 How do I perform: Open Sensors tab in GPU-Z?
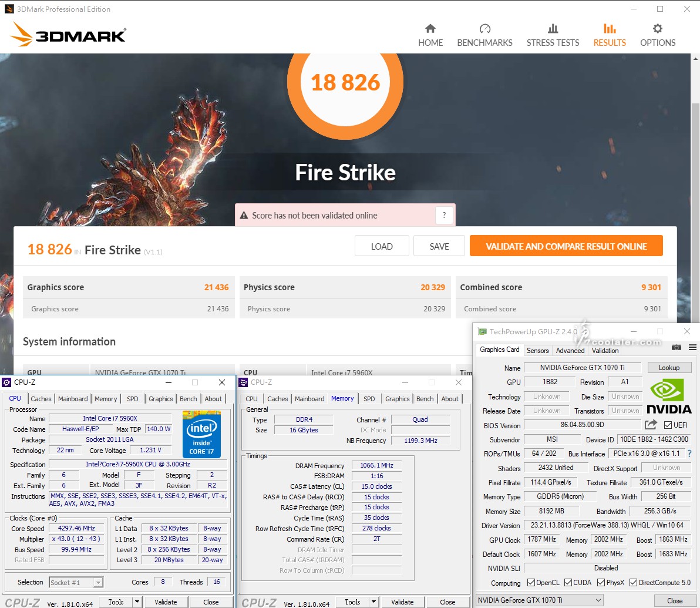[537, 350]
